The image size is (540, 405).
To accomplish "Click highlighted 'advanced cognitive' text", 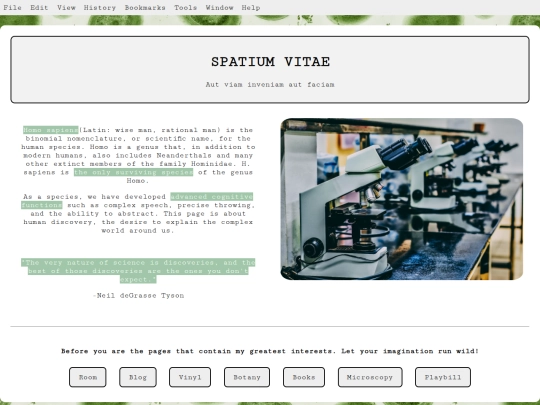I will [211, 197].
